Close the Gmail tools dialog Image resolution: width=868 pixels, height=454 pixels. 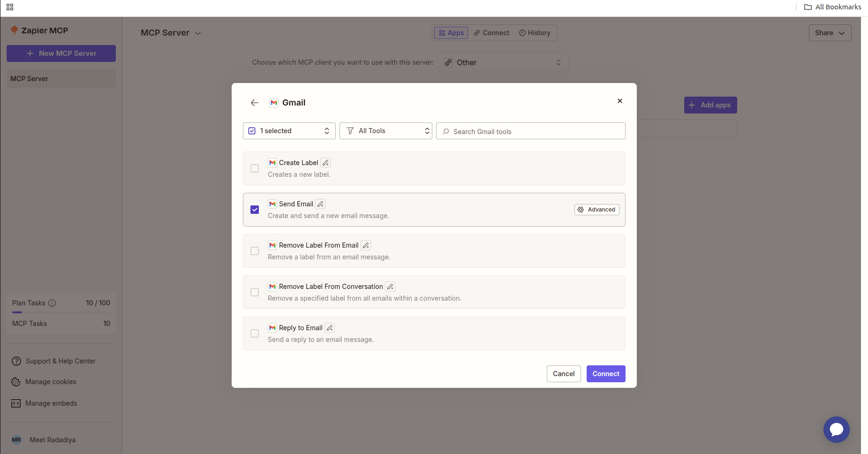coord(620,101)
